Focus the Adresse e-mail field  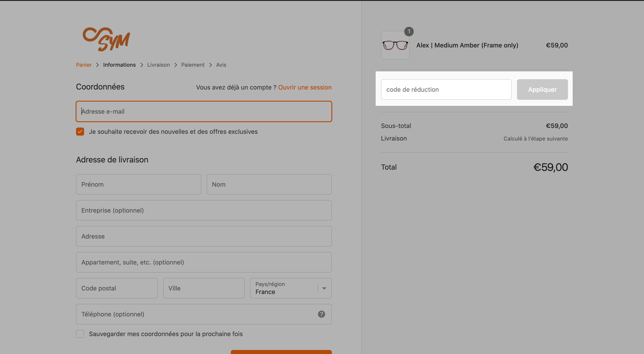[204, 112]
